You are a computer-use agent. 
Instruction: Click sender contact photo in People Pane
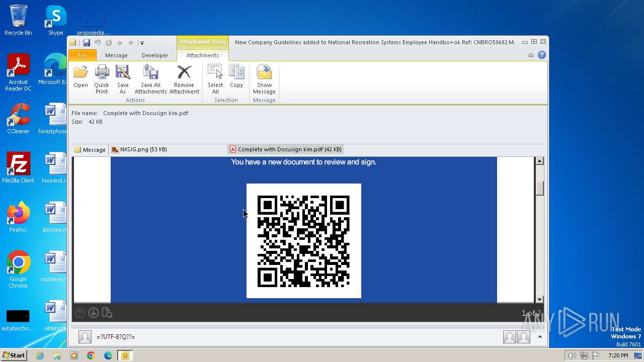point(85,337)
